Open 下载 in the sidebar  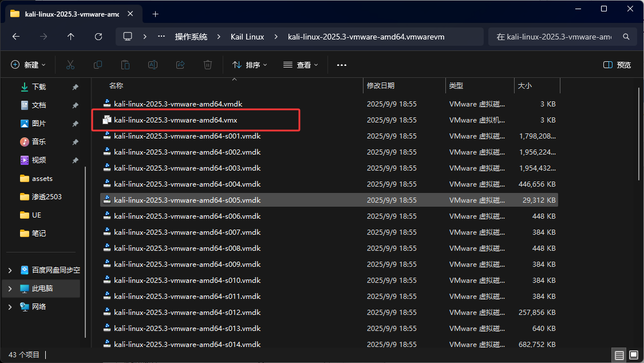39,87
